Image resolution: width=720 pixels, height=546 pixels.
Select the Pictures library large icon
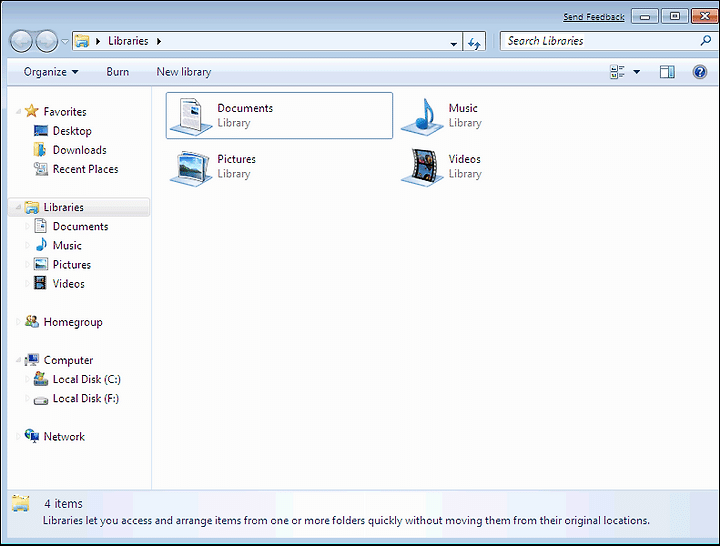point(190,168)
